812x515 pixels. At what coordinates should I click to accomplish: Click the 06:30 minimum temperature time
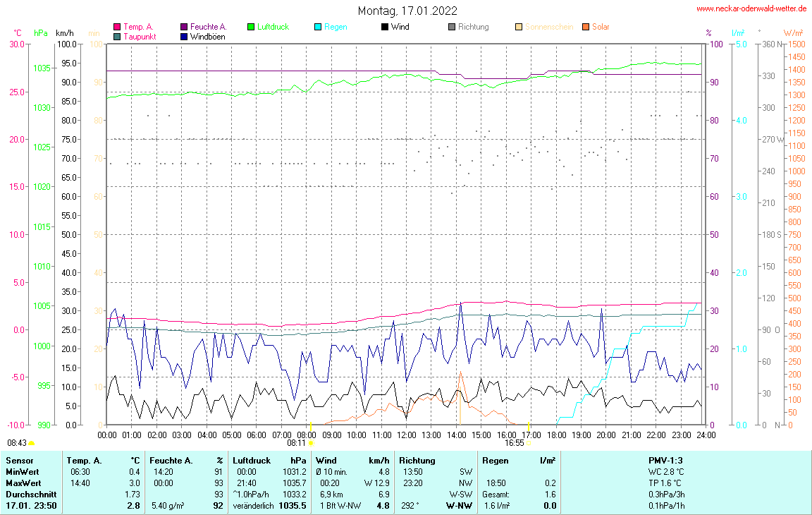[x=80, y=472]
